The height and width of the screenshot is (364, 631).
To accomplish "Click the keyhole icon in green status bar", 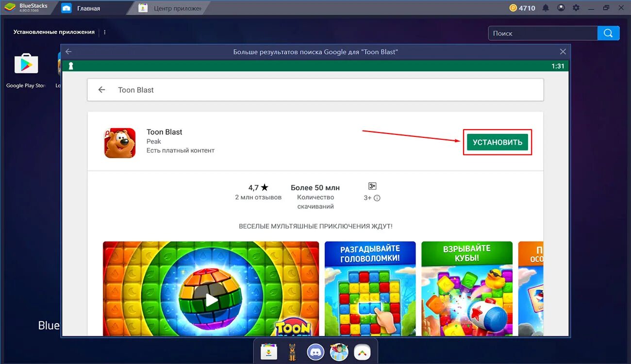I will [70, 66].
